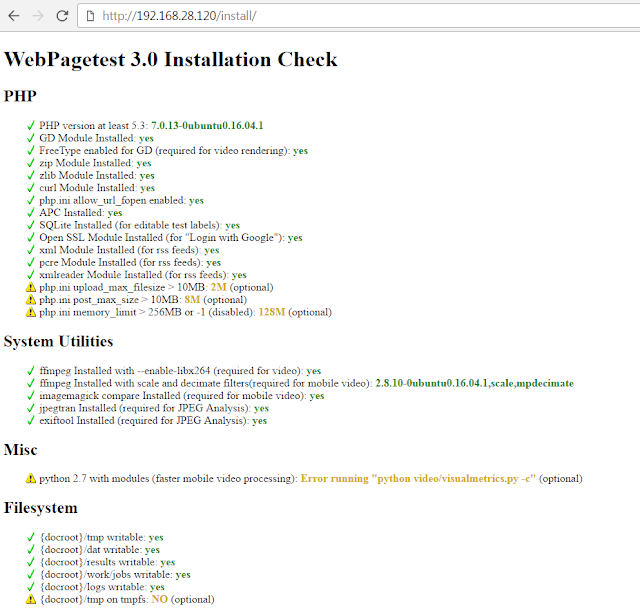
Task: Click the checkmark beside {docroot}/work/jobs writable
Action: click(31, 574)
